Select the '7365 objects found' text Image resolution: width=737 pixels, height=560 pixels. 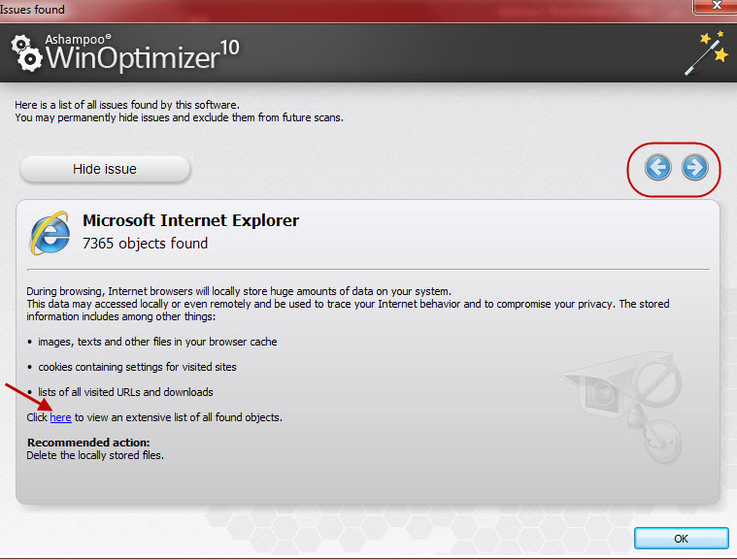(x=146, y=244)
